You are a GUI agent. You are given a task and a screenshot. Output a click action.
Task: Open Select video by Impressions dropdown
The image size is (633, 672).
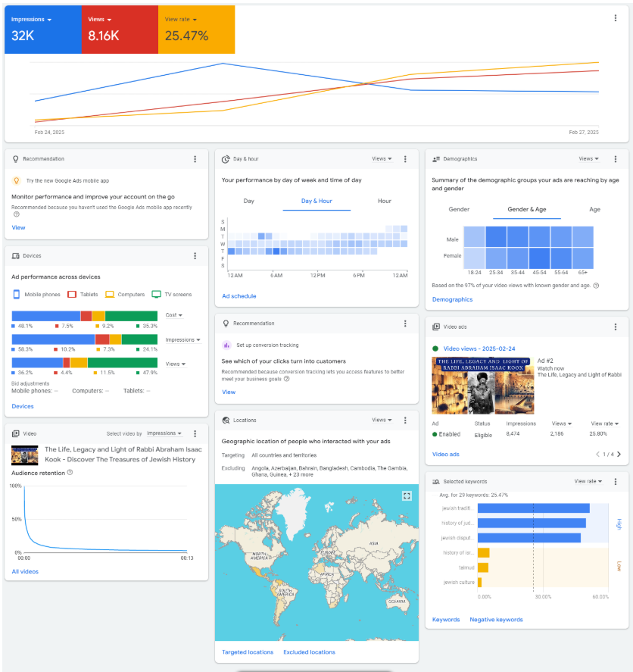click(x=164, y=433)
